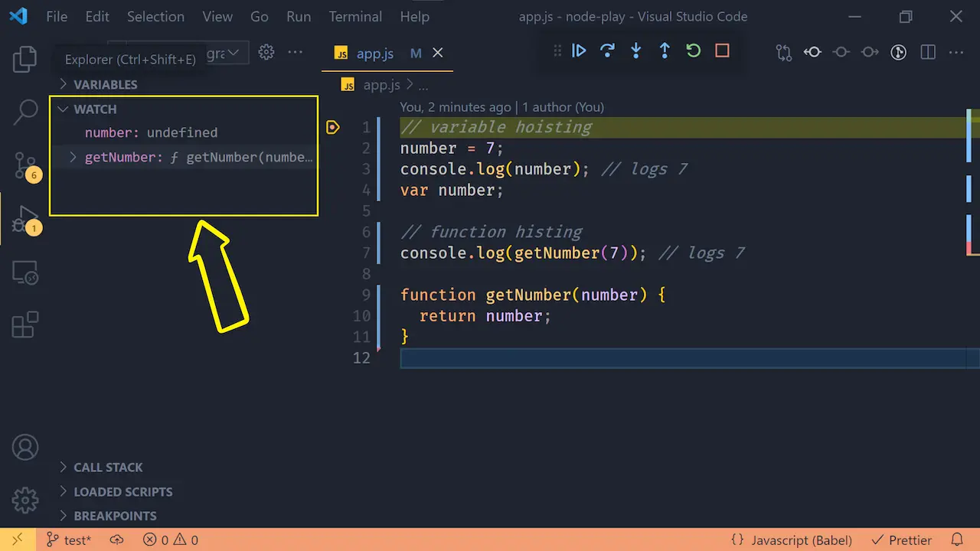This screenshot has height=551, width=980.
Task: Click the Prettier status bar item
Action: tap(902, 540)
